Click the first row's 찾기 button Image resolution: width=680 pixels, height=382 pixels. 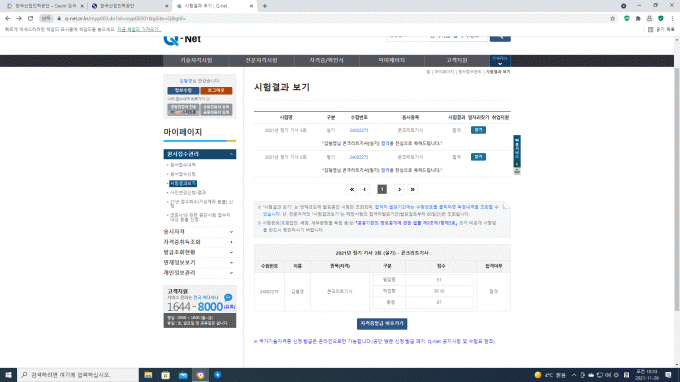(478, 130)
